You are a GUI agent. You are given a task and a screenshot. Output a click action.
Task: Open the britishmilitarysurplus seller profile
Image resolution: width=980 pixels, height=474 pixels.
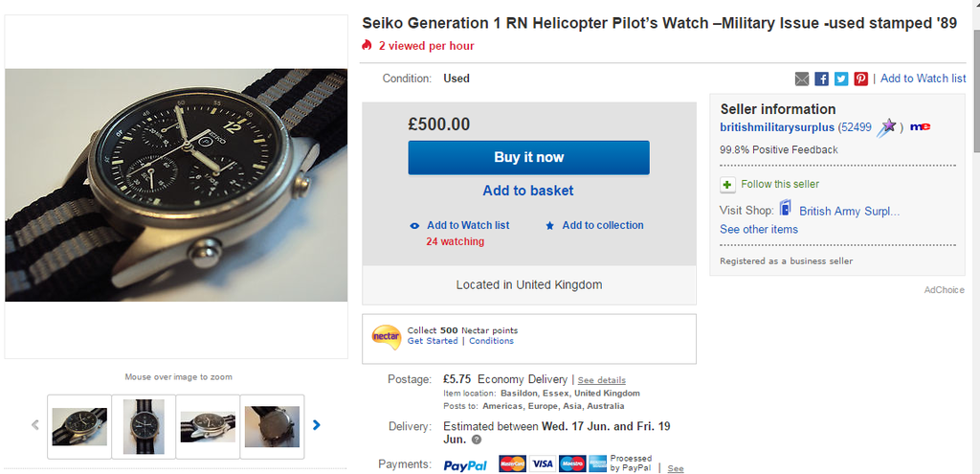[777, 126]
